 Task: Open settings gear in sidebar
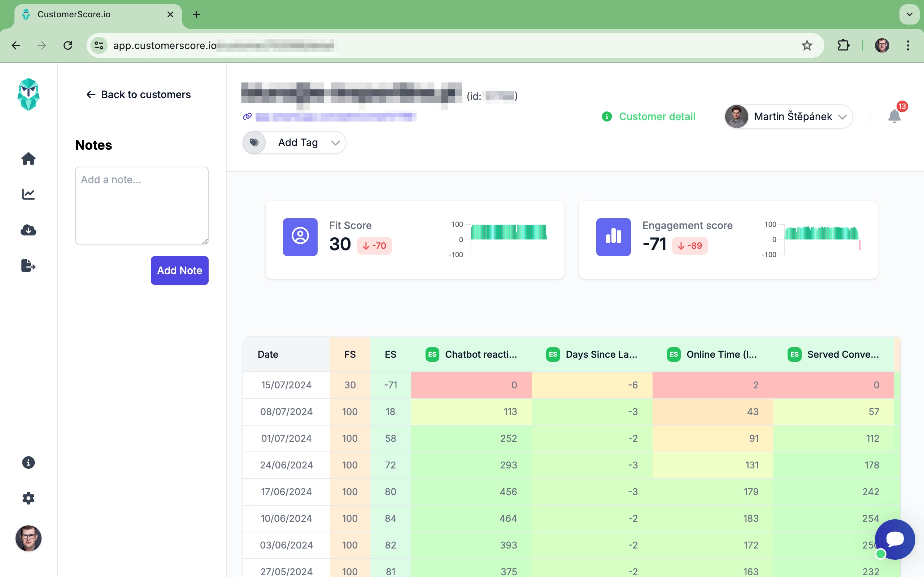28,498
